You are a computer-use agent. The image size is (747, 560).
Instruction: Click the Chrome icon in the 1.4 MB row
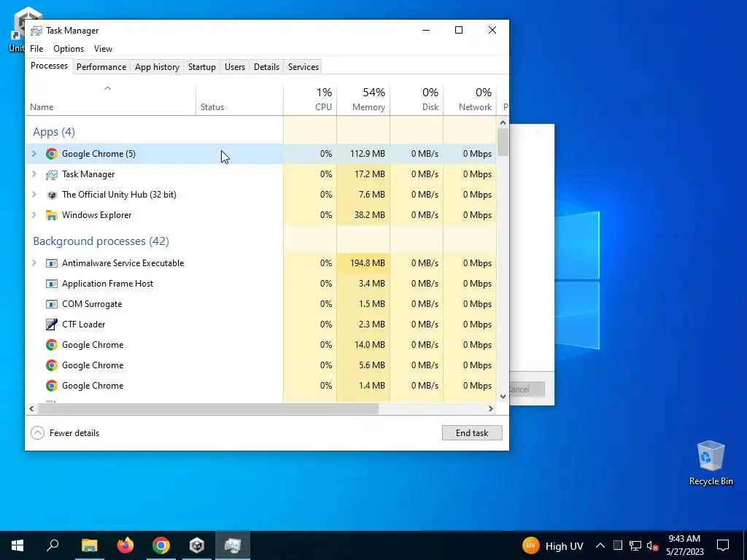point(52,386)
